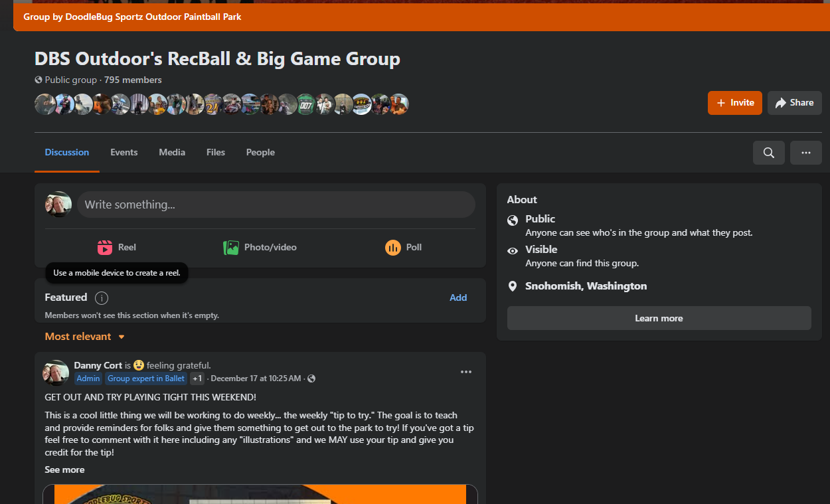
Task: Click the audience globe icon after the post timestamp
Action: point(311,378)
